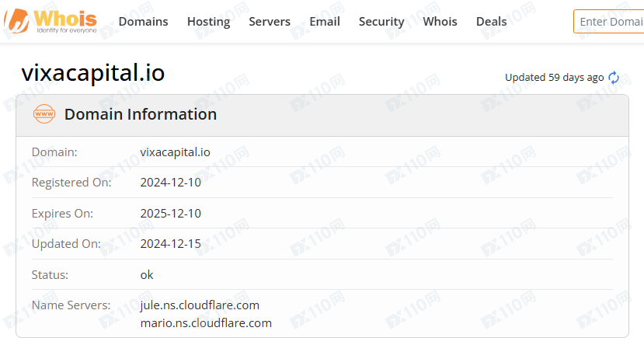Open the Hosting menu
The width and height of the screenshot is (644, 338).
point(208,22)
